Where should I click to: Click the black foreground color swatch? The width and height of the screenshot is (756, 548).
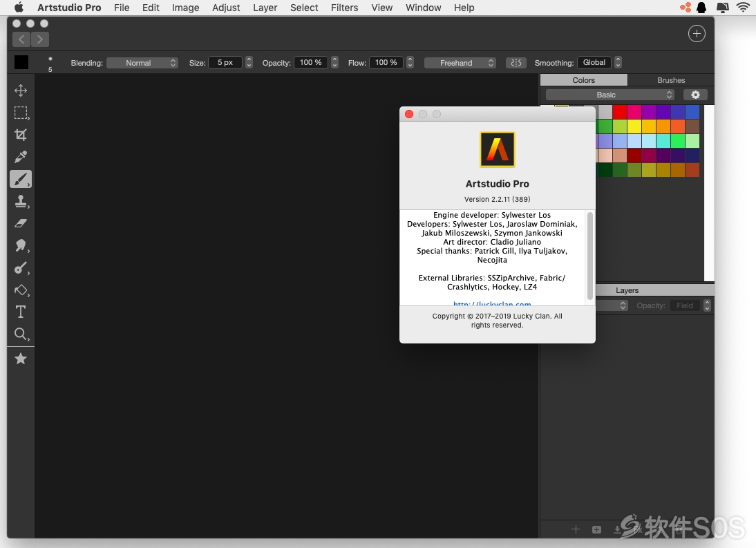click(21, 62)
